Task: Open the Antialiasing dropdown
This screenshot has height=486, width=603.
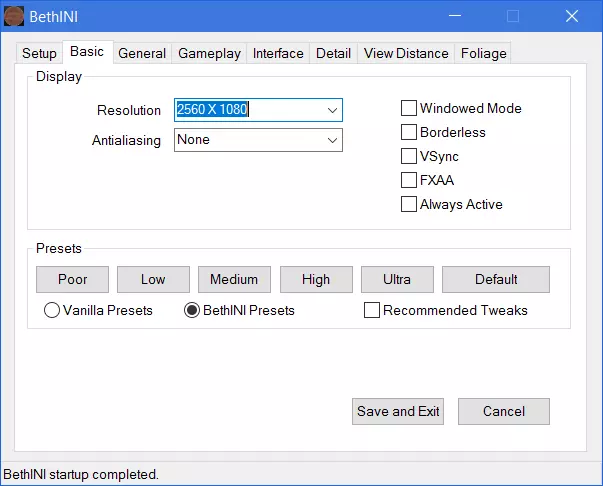Action: [x=258, y=140]
